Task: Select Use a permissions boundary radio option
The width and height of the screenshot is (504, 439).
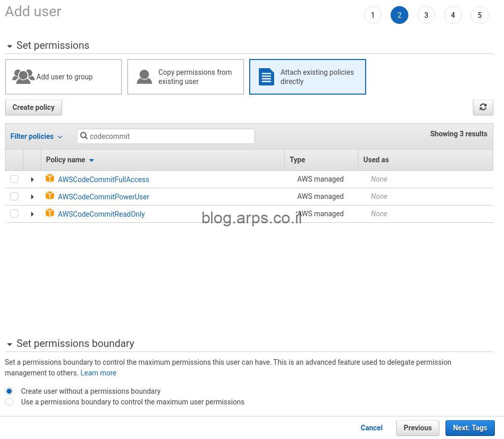Action: click(x=9, y=402)
